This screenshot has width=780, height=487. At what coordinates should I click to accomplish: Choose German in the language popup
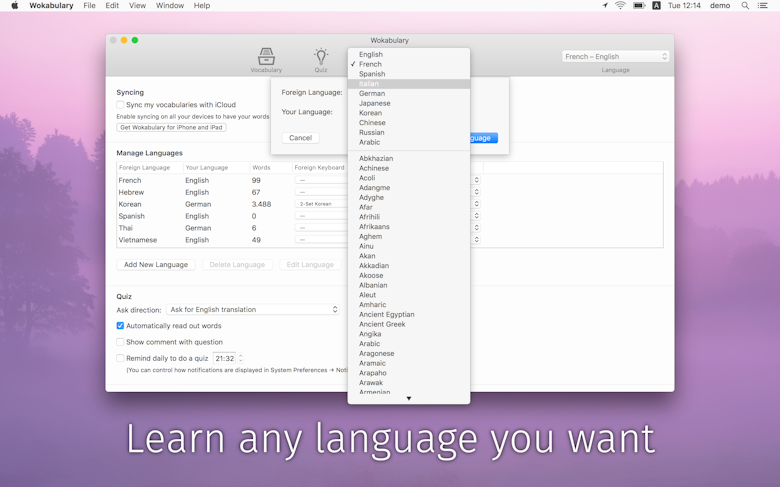pyautogui.click(x=409, y=94)
